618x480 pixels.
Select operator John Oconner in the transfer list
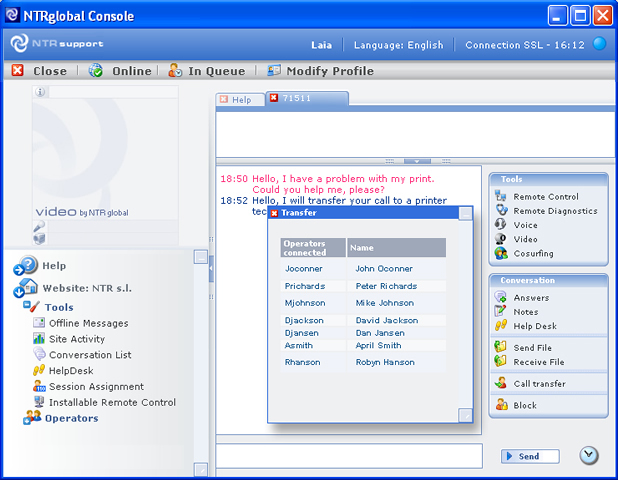[x=384, y=269]
